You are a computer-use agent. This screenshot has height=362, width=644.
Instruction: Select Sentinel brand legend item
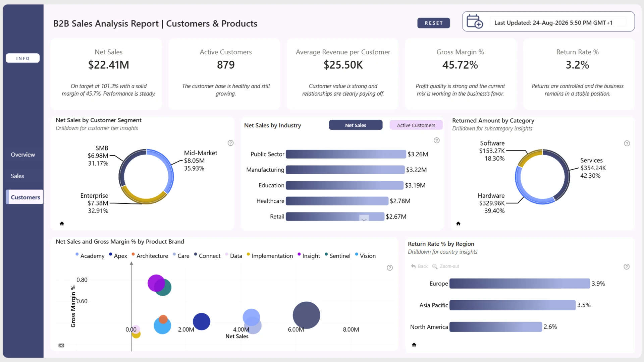(x=337, y=256)
